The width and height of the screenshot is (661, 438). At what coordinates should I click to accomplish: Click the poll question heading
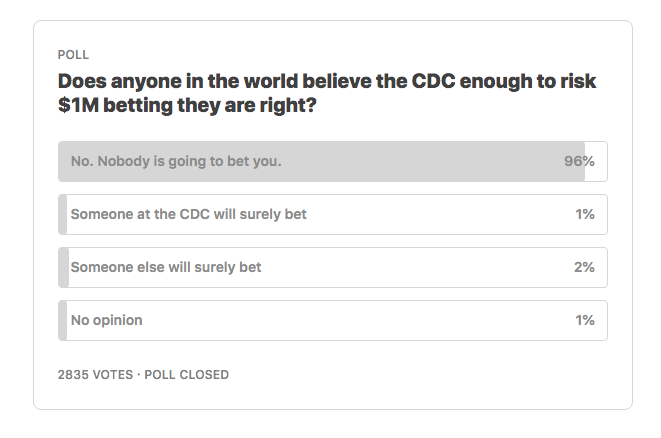point(327,93)
